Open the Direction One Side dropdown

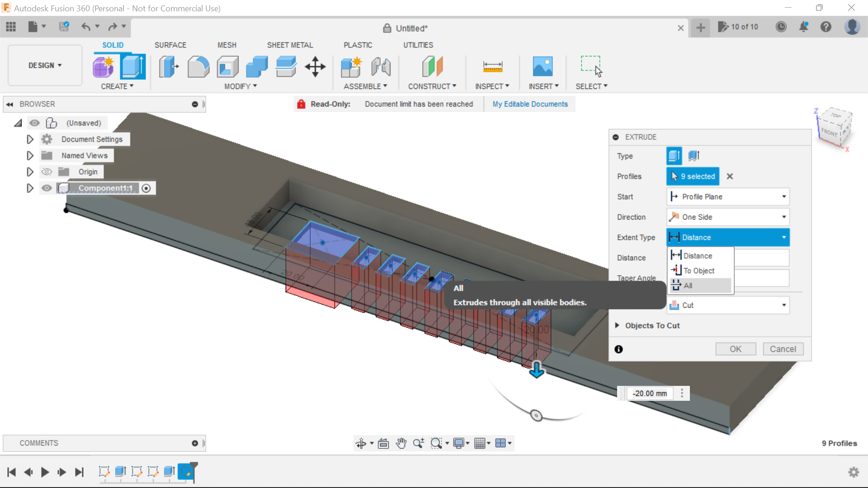(x=728, y=217)
